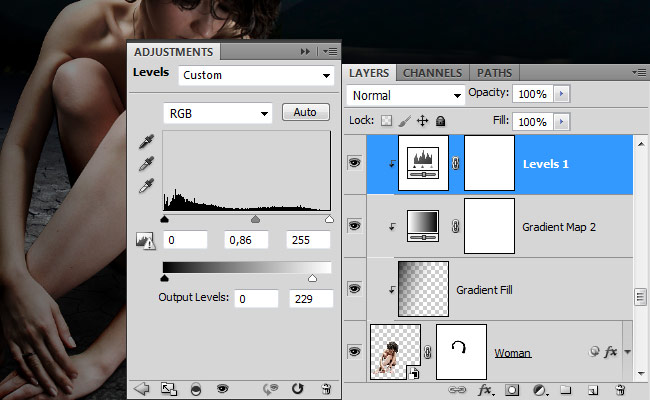Screen dimensions: 650x400
Task: Click the output levels white value field
Action: [x=311, y=299]
